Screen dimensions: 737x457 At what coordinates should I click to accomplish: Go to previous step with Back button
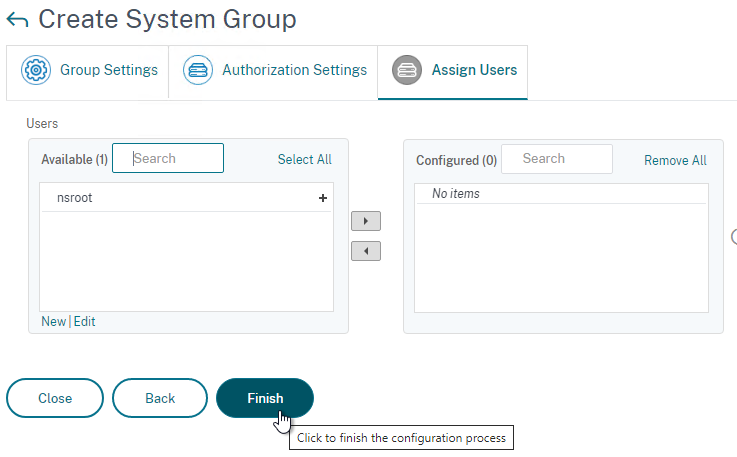(160, 398)
